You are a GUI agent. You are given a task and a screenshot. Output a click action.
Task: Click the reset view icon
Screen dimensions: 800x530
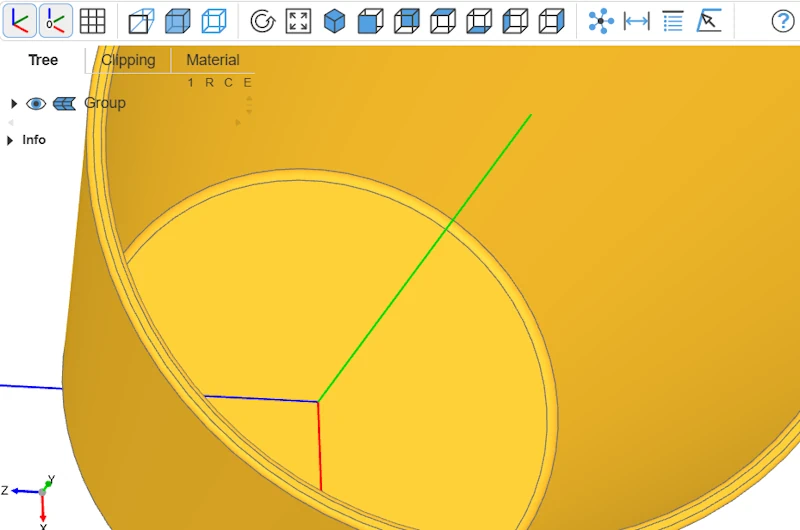262,20
